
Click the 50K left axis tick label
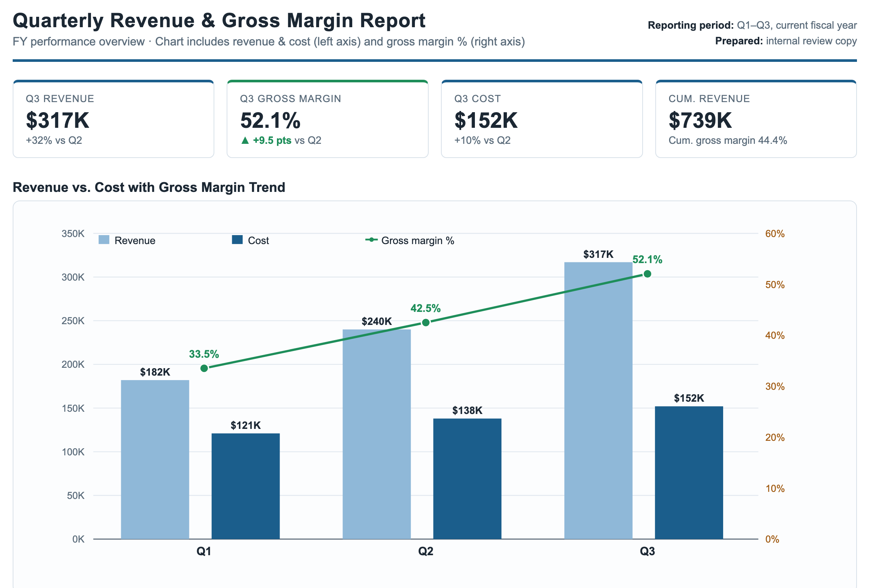[x=76, y=495]
